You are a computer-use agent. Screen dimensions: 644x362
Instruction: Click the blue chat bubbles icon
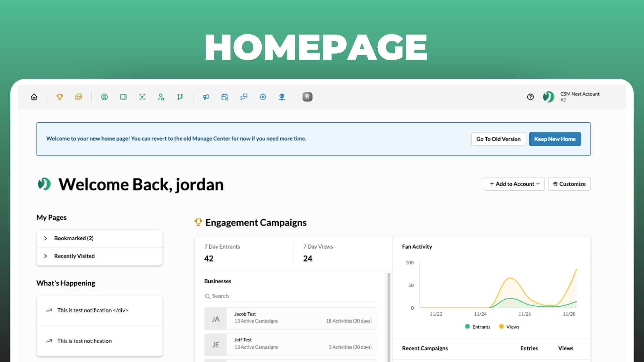244,97
